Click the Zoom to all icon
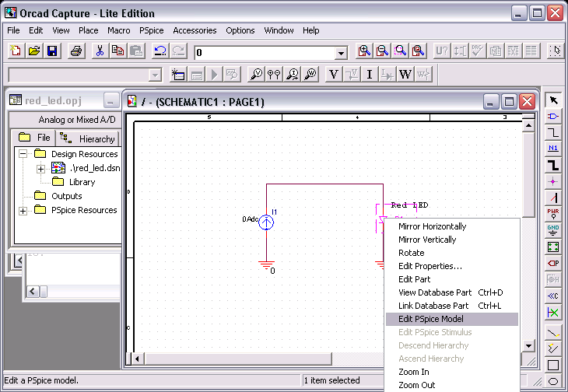Screen dimensions: 568x392 point(419,51)
